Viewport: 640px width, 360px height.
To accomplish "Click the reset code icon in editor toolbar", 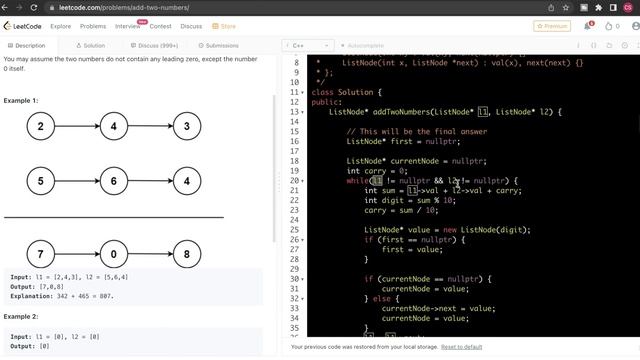I will point(609,45).
